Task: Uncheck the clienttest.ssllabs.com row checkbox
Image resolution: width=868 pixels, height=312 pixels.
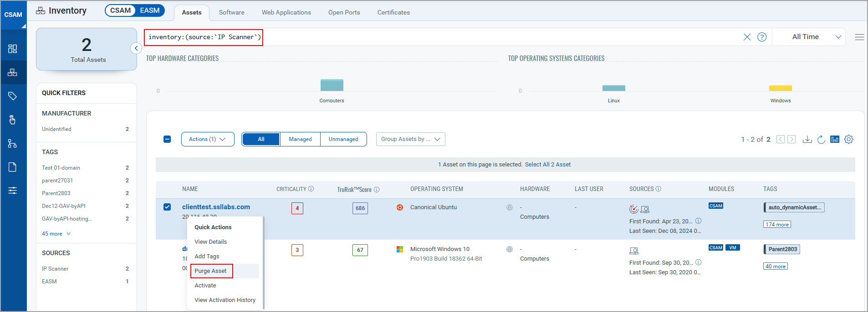Action: (167, 207)
